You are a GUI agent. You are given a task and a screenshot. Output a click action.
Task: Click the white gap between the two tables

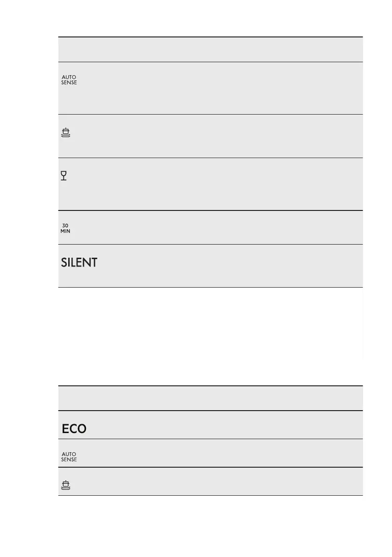tap(210, 336)
